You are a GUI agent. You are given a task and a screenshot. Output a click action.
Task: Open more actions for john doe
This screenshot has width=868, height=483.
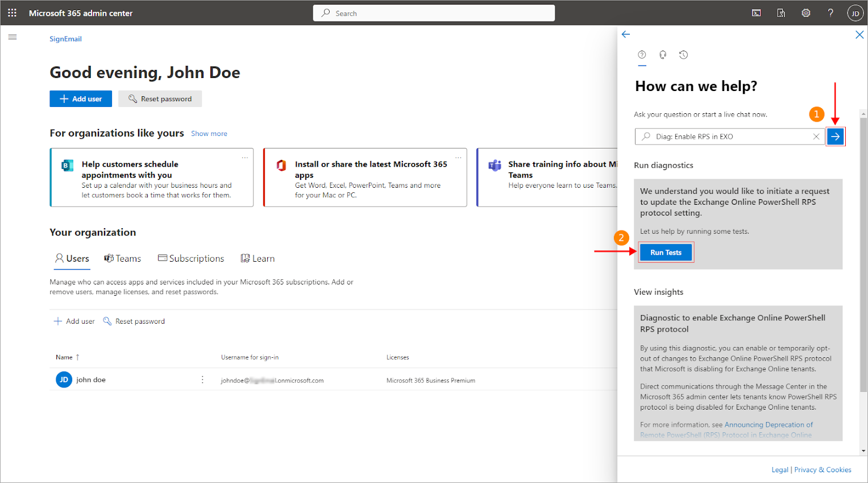(x=202, y=379)
